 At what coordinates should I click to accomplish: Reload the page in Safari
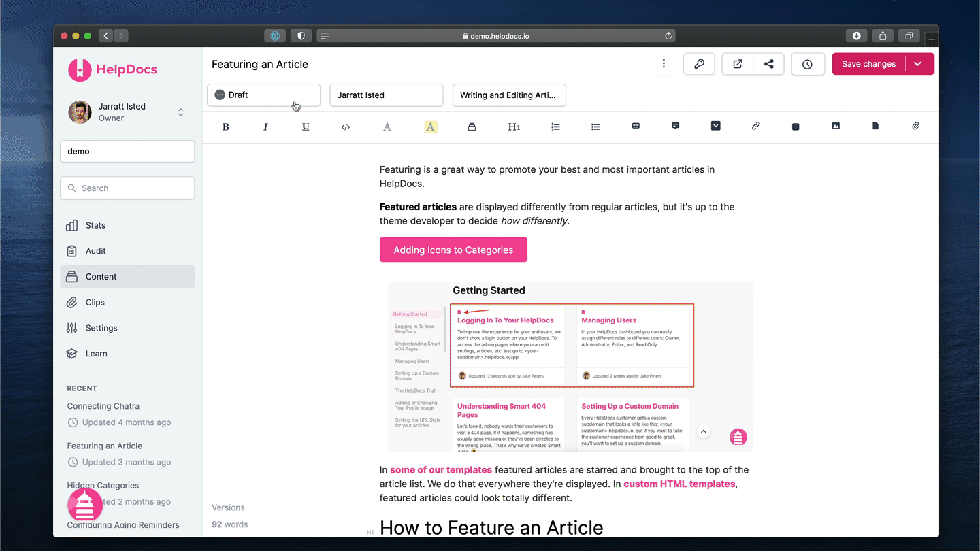point(668,36)
